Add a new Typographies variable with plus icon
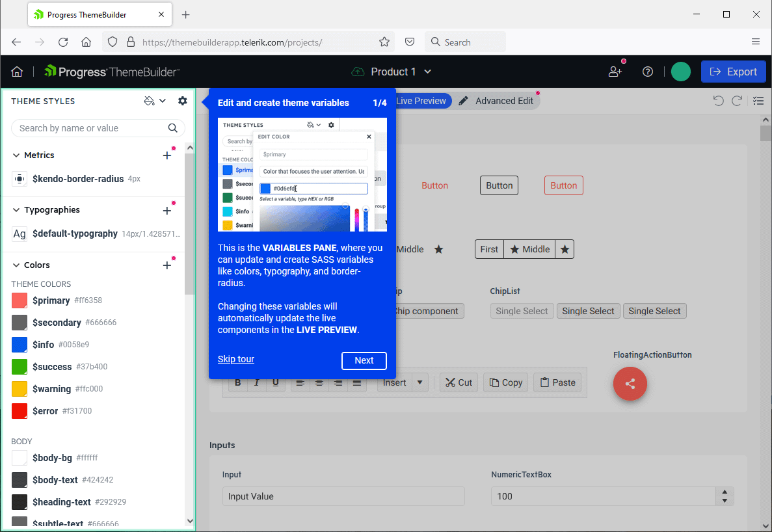 [x=166, y=209]
